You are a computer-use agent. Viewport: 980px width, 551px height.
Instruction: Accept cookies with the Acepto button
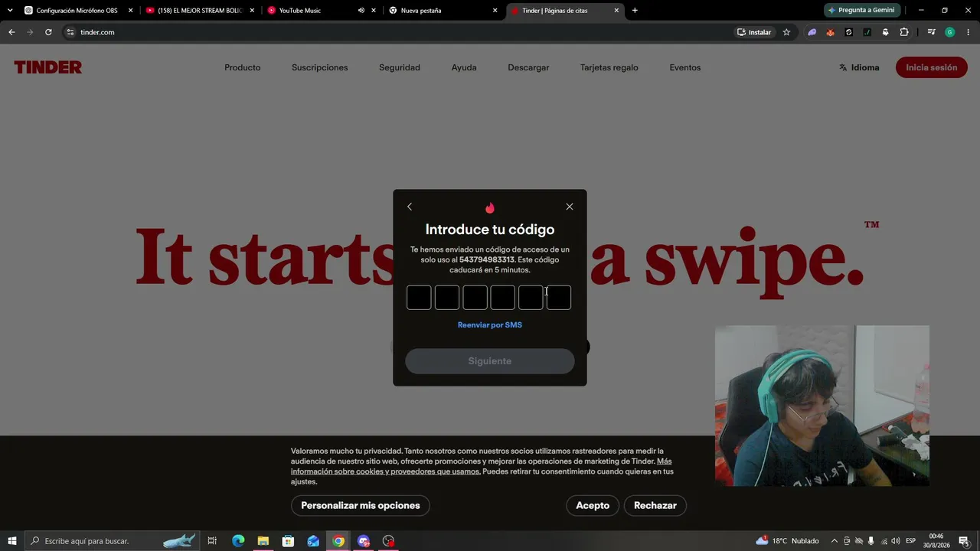click(x=593, y=506)
